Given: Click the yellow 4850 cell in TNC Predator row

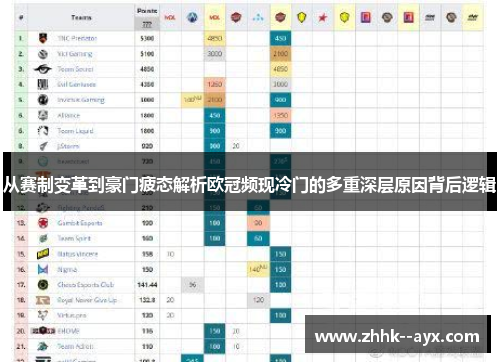Looking at the screenshot, I should [214, 38].
